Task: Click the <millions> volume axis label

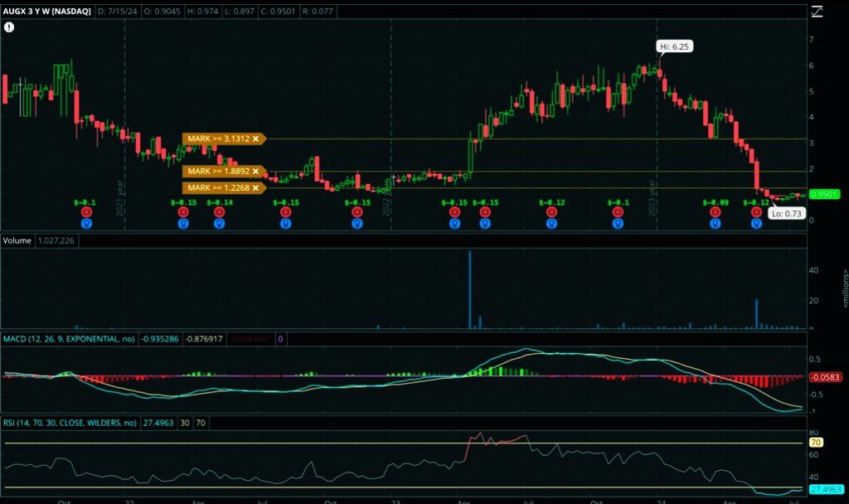Action: click(x=845, y=288)
